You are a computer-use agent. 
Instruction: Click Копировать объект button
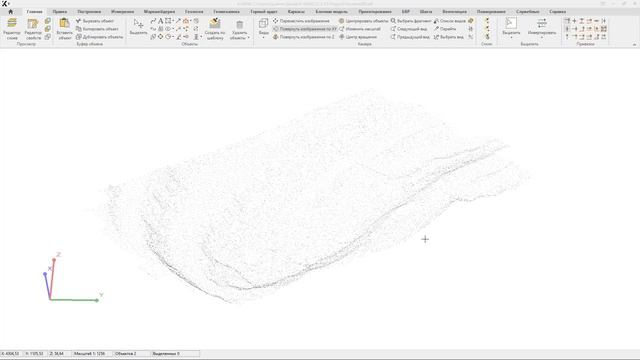coord(97,29)
